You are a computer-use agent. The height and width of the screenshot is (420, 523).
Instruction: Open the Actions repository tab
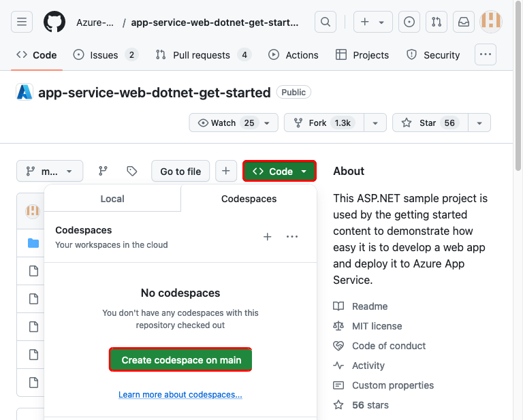[294, 55]
